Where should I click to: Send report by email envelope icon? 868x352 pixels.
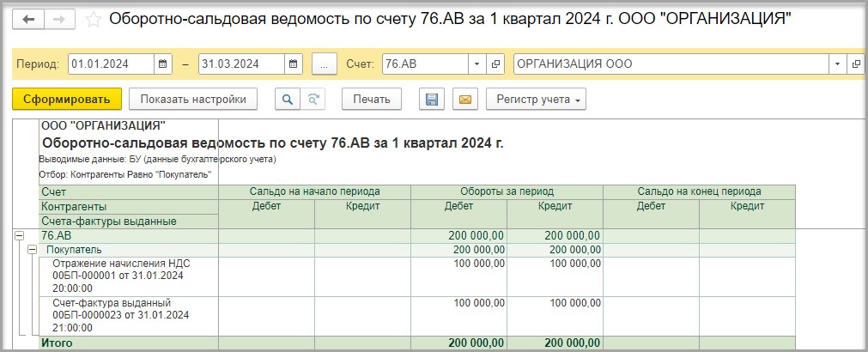[465, 99]
